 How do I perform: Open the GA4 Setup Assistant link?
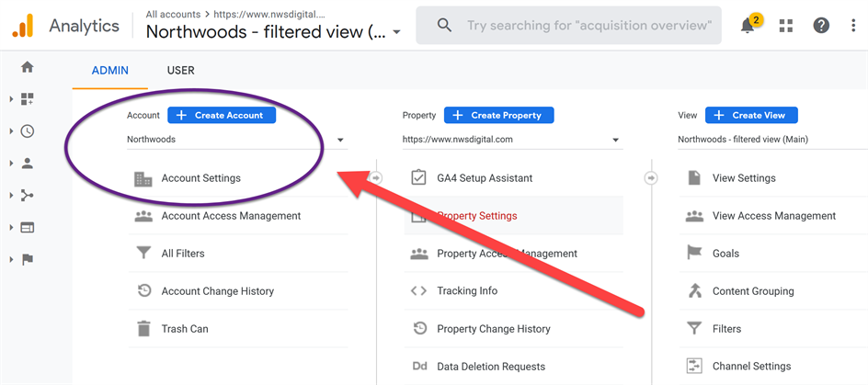pyautogui.click(x=485, y=178)
